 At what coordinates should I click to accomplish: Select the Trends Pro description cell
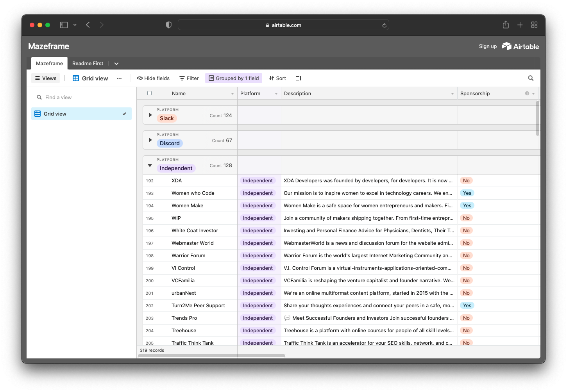click(x=369, y=318)
